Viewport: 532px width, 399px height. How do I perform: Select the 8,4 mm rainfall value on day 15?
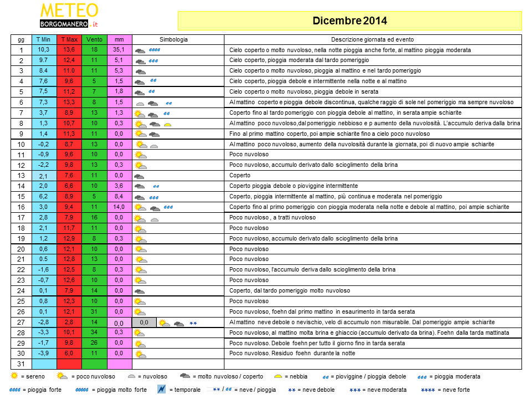(x=119, y=196)
